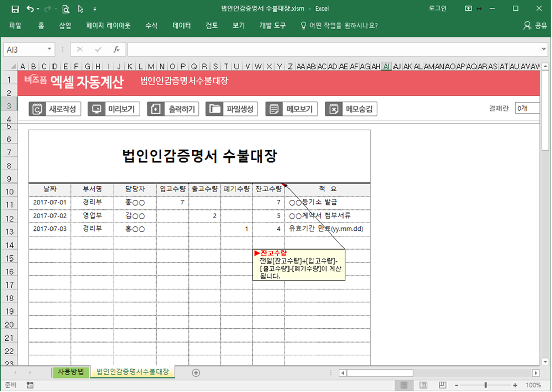The height and width of the screenshot is (392, 552).
Task: Open the print preview quick access icon
Action: (x=65, y=9)
